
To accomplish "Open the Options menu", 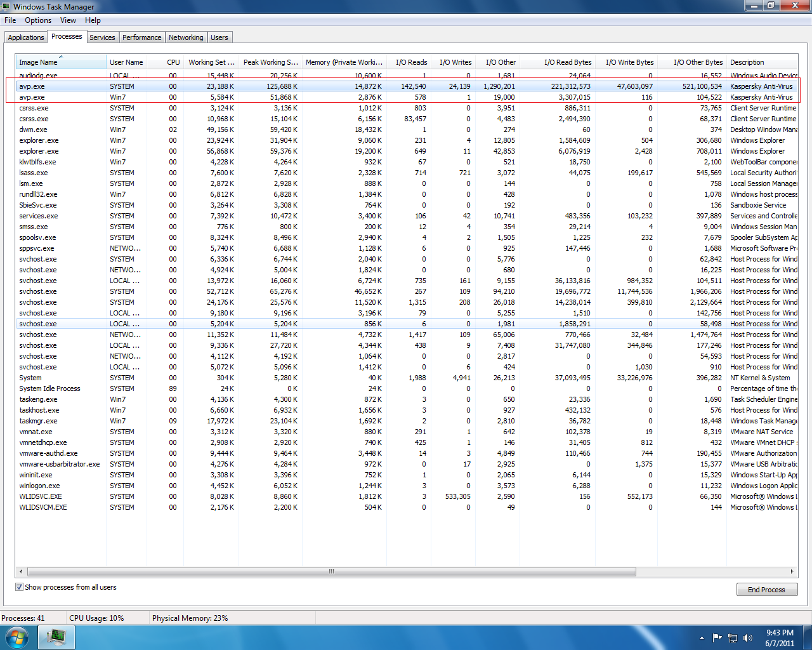I will pyautogui.click(x=38, y=20).
